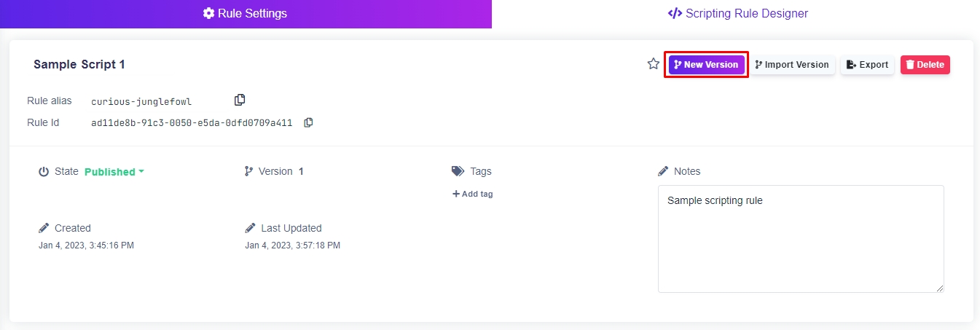Open the Scripting Rule Designer tab

tap(737, 14)
